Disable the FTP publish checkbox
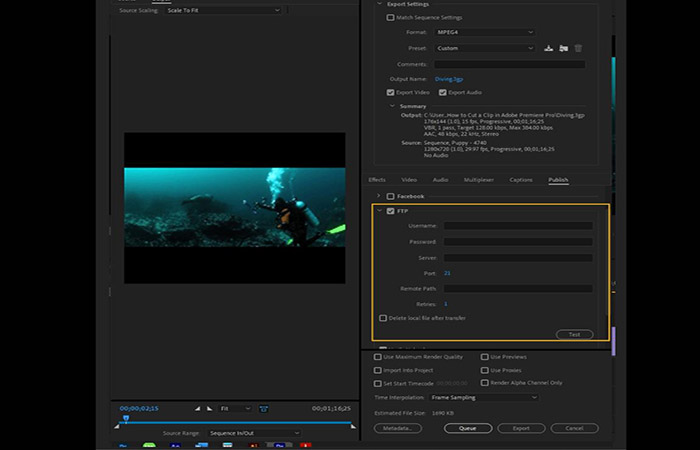The width and height of the screenshot is (700, 450). [x=391, y=211]
